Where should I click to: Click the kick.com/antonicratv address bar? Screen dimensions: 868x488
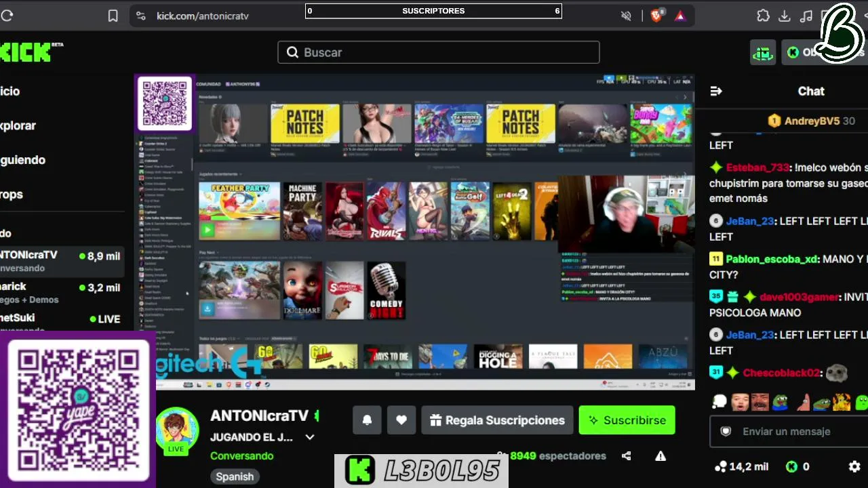[x=203, y=16]
